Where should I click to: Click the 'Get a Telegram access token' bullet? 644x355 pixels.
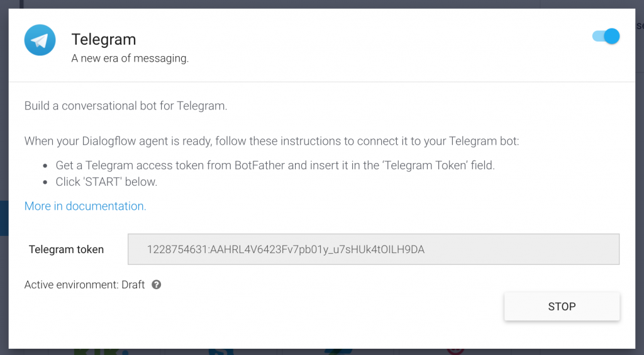[275, 166]
